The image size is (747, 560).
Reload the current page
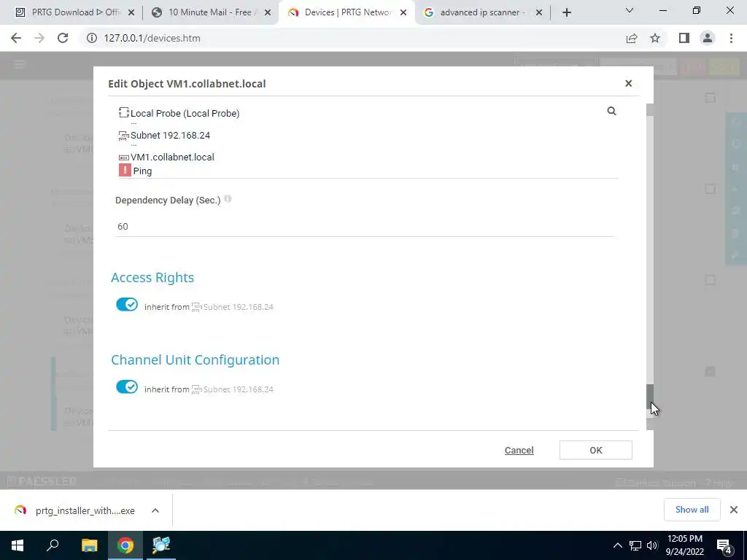[x=63, y=38]
